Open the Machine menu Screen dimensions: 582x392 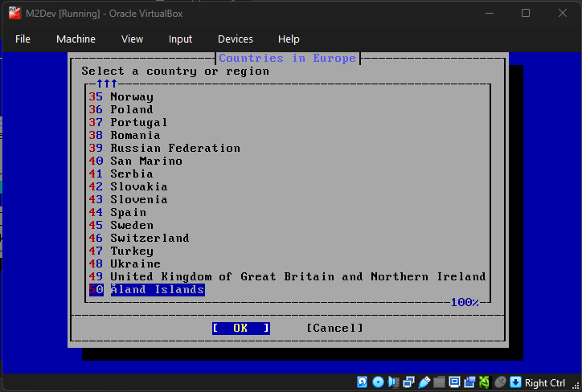pyautogui.click(x=76, y=39)
